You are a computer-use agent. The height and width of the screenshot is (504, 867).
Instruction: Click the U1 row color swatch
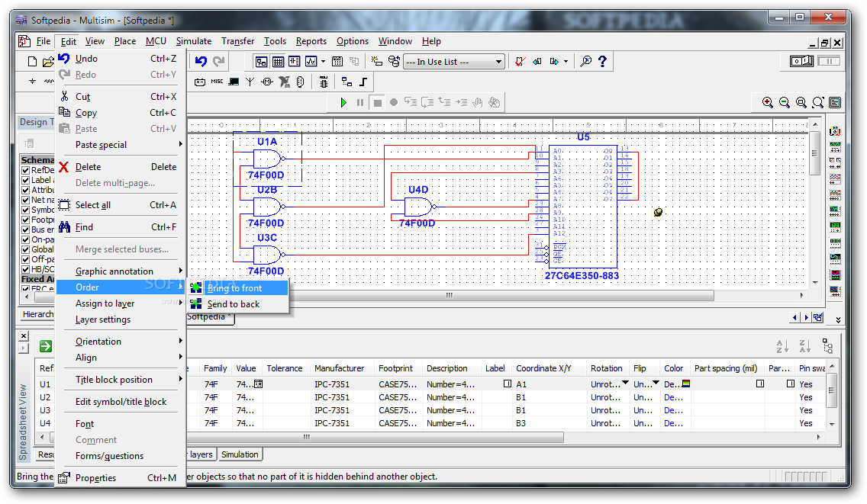685,384
